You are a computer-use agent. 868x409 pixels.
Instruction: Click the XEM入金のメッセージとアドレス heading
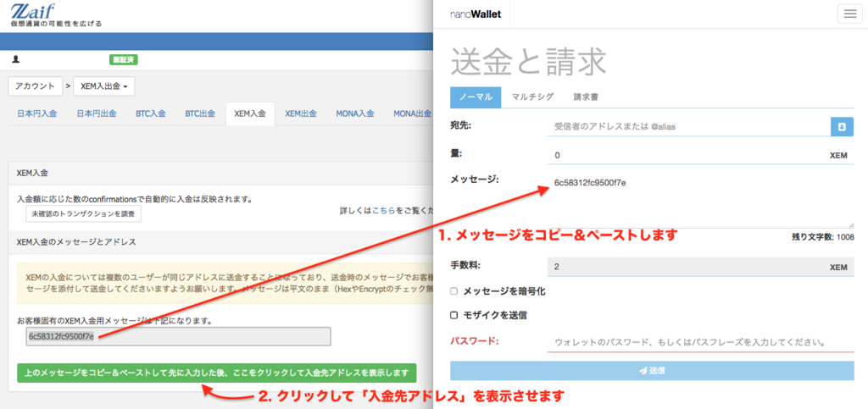point(76,242)
